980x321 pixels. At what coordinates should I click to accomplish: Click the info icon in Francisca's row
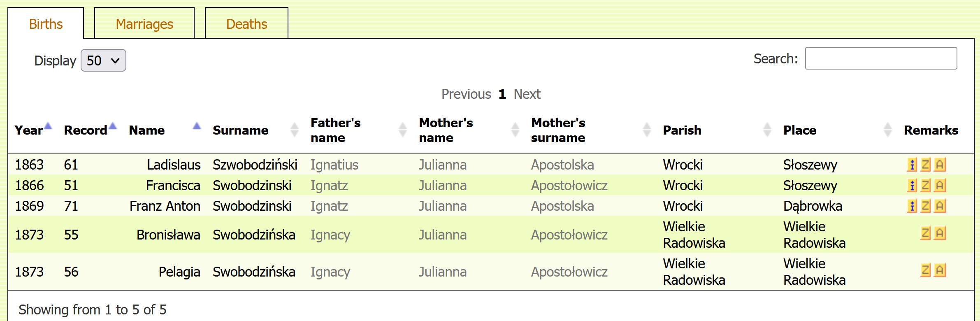pos(912,185)
